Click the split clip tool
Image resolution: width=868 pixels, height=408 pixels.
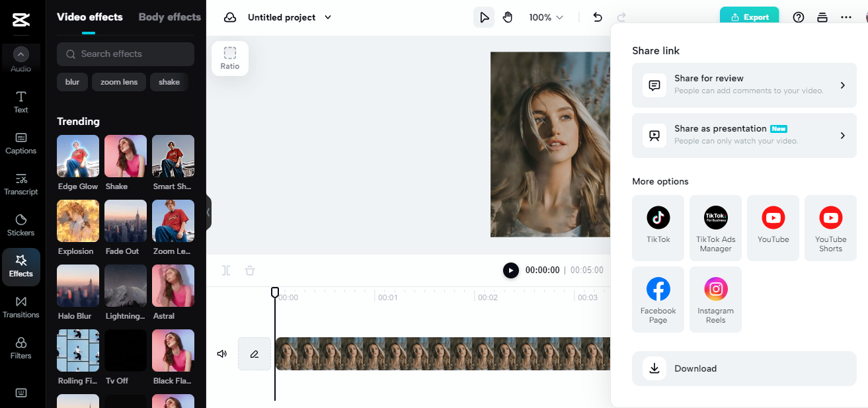(x=227, y=270)
